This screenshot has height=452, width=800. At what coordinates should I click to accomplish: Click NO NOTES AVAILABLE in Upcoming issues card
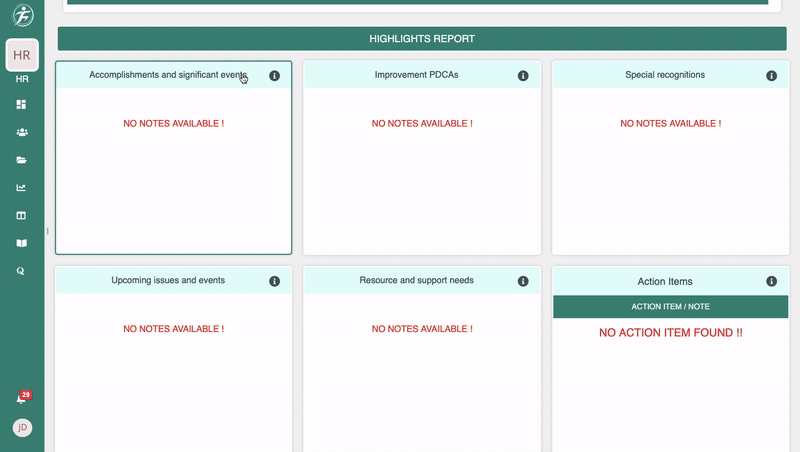pyautogui.click(x=173, y=329)
